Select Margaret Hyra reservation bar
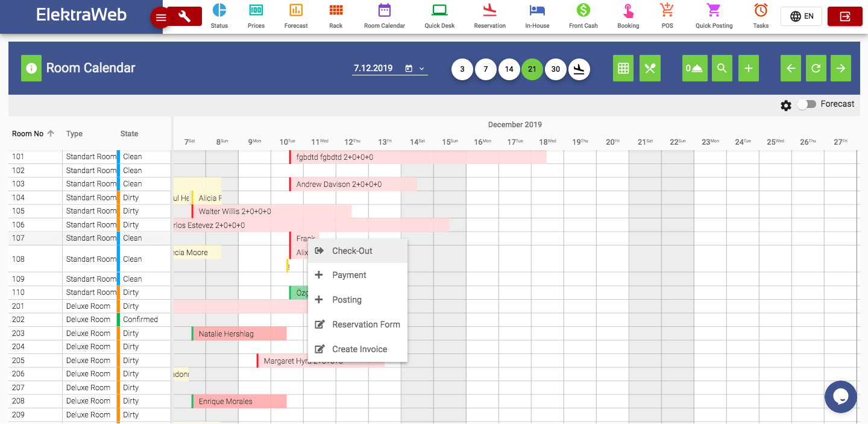The image size is (868, 424). tap(321, 361)
